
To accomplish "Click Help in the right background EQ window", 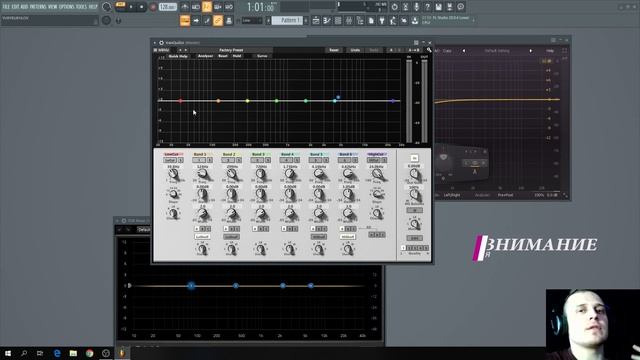I will click(550, 51).
